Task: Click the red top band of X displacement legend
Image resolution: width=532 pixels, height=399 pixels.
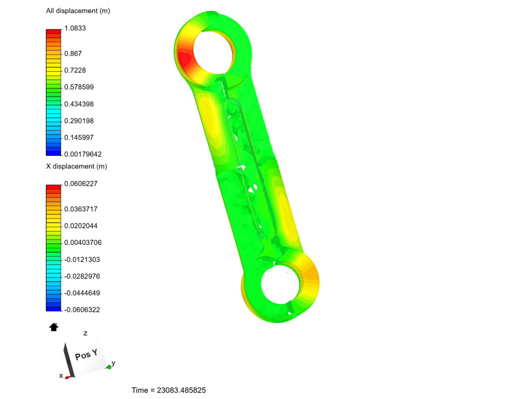Action: 54,187
